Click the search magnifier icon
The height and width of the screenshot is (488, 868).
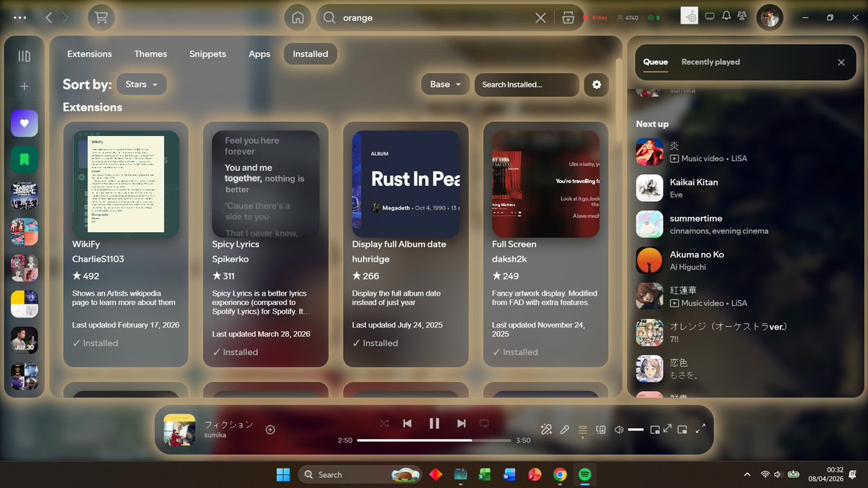coord(329,17)
